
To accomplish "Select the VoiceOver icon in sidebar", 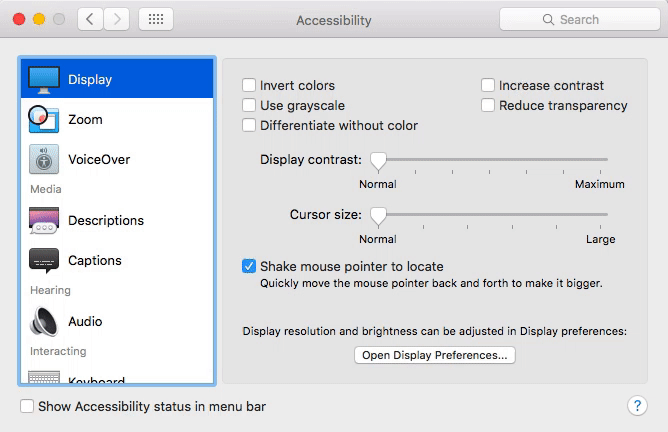I will 44,159.
